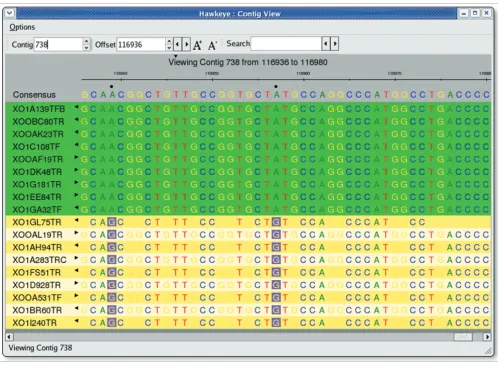The height and width of the screenshot is (365, 498).
Task: Click the direction arrow of read XO1A139TFB
Action: pos(76,107)
